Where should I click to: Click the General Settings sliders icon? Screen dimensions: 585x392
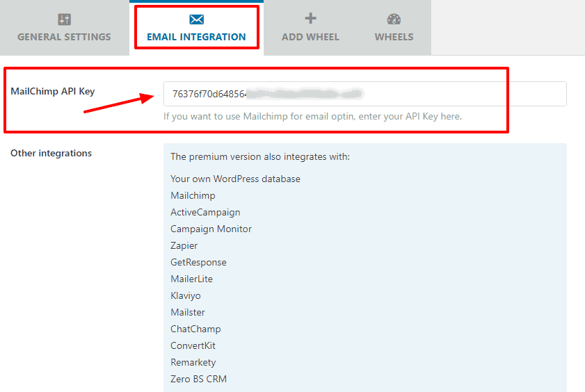pyautogui.click(x=64, y=19)
